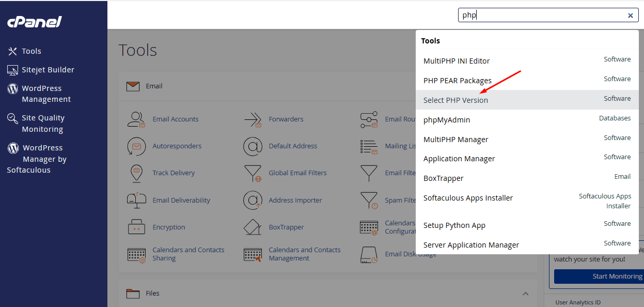
Task: Click into the php search box
Action: coord(542,16)
